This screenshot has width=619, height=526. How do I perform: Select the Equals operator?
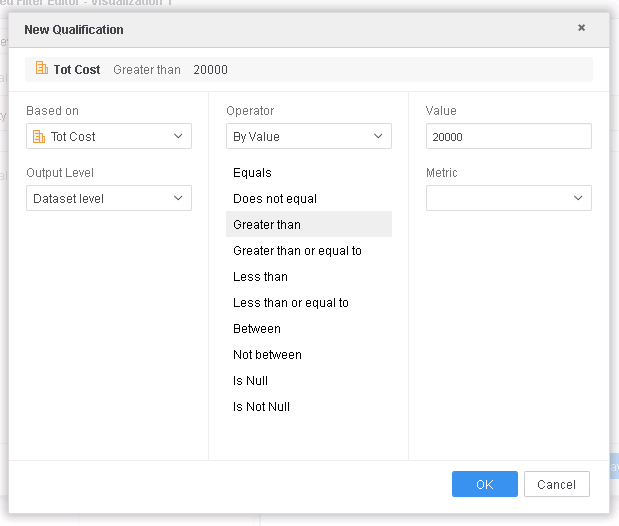[252, 173]
